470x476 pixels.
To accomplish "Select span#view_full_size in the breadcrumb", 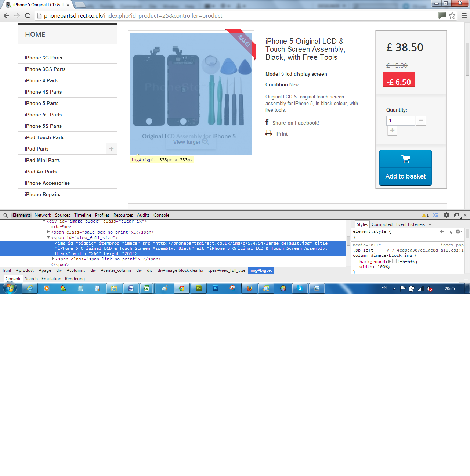I will [x=227, y=270].
